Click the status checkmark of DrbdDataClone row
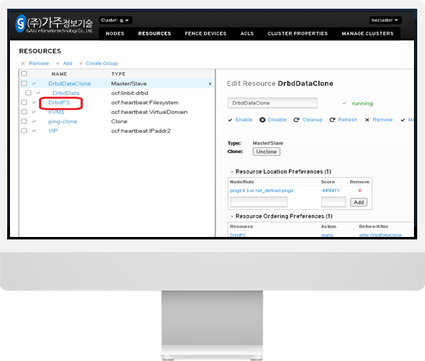This screenshot has height=361, width=425. [34, 84]
